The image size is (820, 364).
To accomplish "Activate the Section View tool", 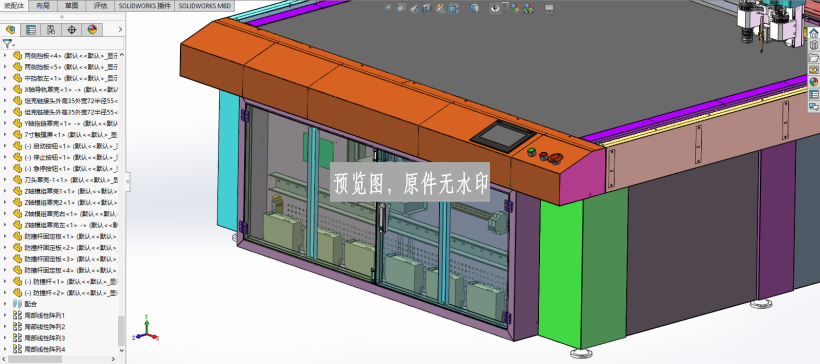I will tap(427, 8).
